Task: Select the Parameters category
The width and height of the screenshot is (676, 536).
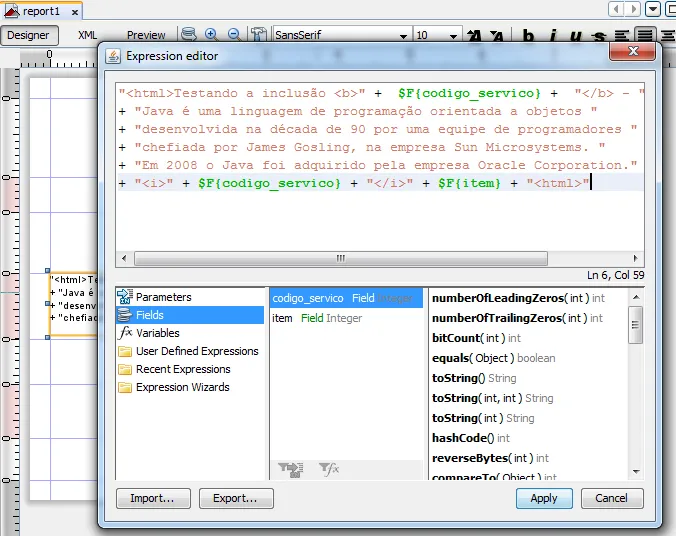Action: (163, 297)
